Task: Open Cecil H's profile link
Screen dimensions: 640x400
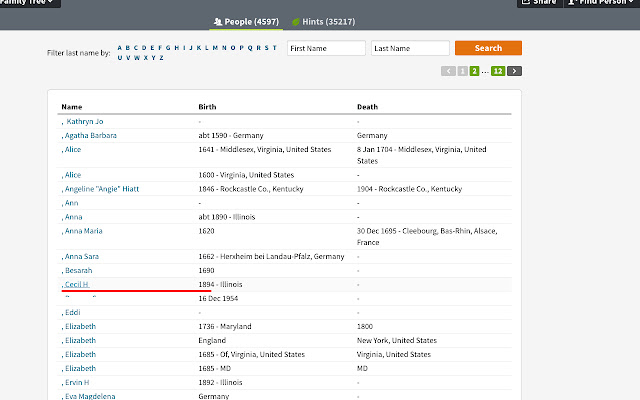Action: coord(77,284)
